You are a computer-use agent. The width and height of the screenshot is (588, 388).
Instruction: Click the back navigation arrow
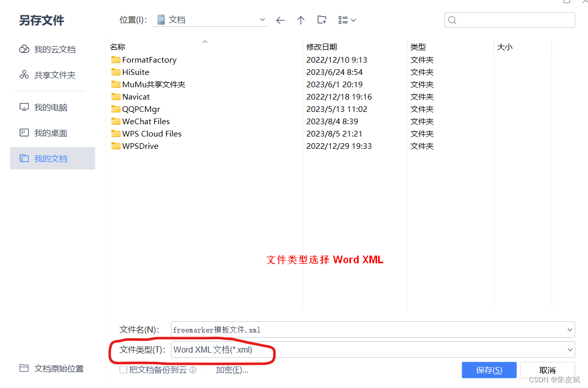pyautogui.click(x=280, y=20)
